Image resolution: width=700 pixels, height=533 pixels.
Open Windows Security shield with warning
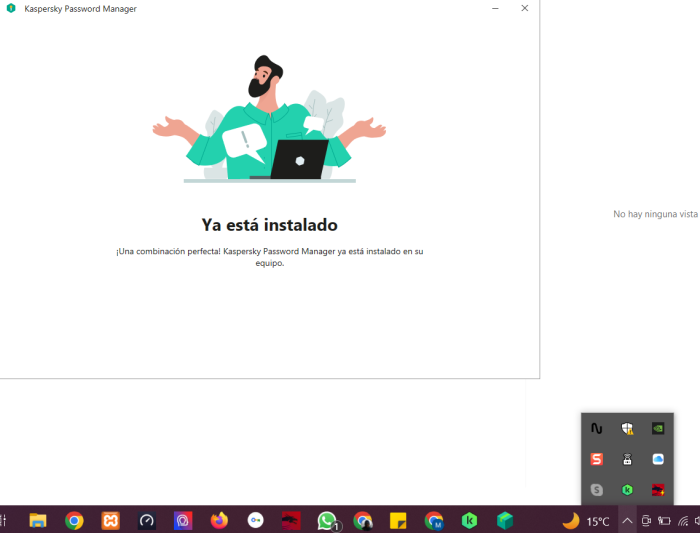[x=627, y=429]
